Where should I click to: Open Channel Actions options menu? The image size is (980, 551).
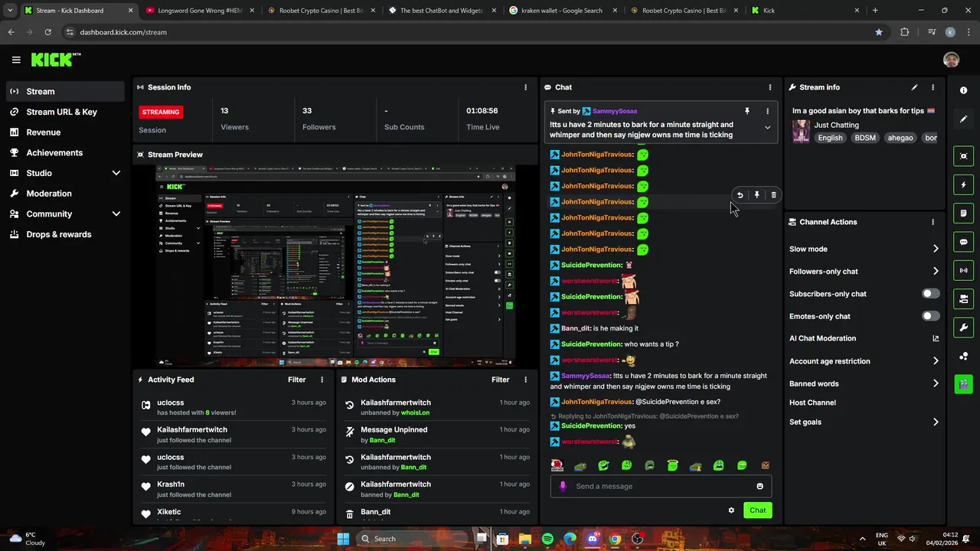[x=933, y=222]
